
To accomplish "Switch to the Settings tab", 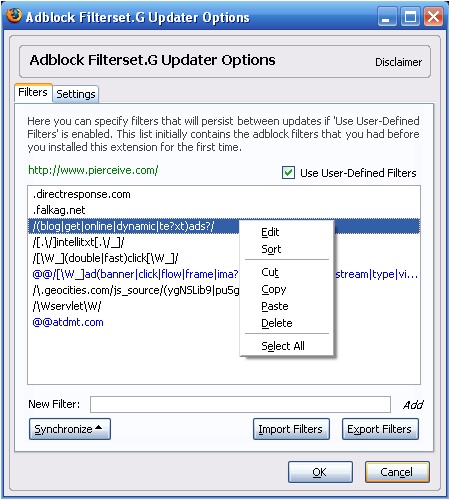I will pos(76,94).
